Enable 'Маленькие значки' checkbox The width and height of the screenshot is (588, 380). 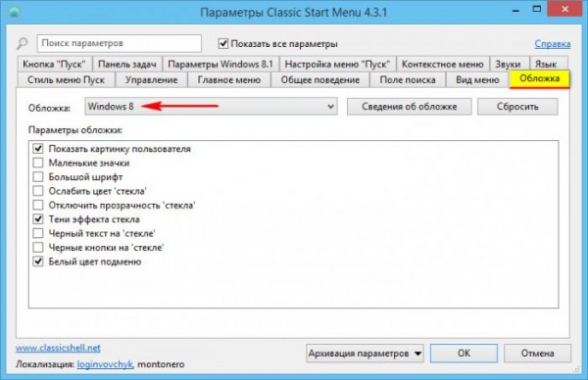(38, 163)
